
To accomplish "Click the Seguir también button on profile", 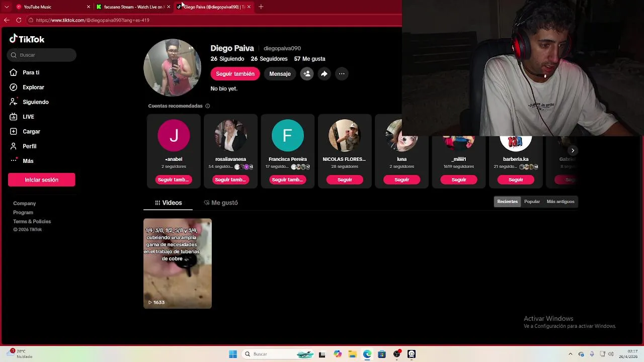I will click(x=235, y=73).
